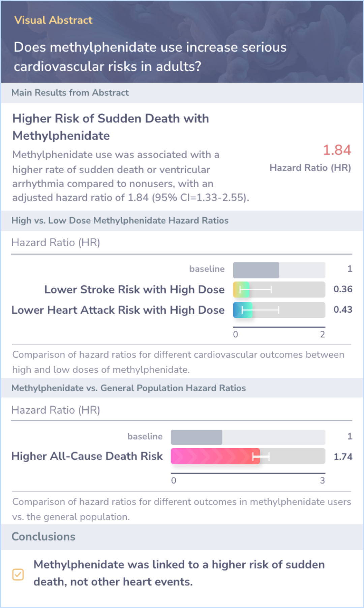The height and width of the screenshot is (608, 364).
Task: Click the blue-green heart attack risk bar
Action: pos(243,310)
